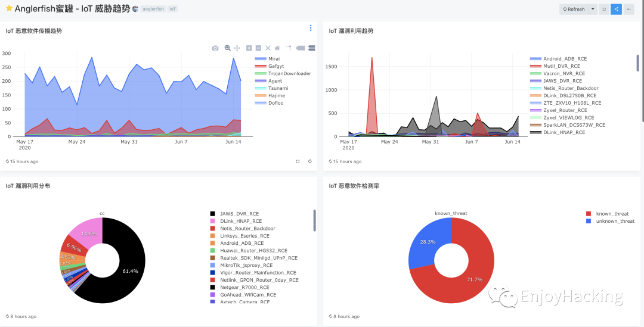Click the Refresh button
This screenshot has height=327, width=644.
[574, 9]
